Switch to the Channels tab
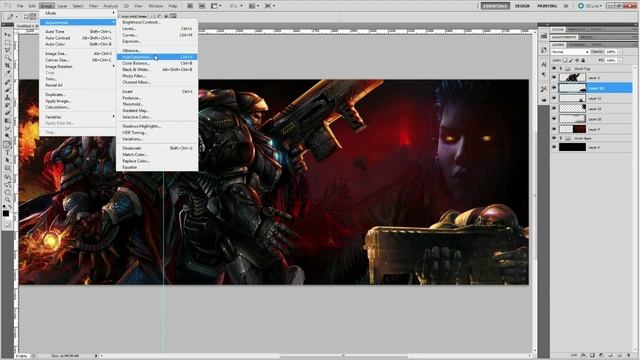This screenshot has width=640, height=360. pyautogui.click(x=577, y=44)
